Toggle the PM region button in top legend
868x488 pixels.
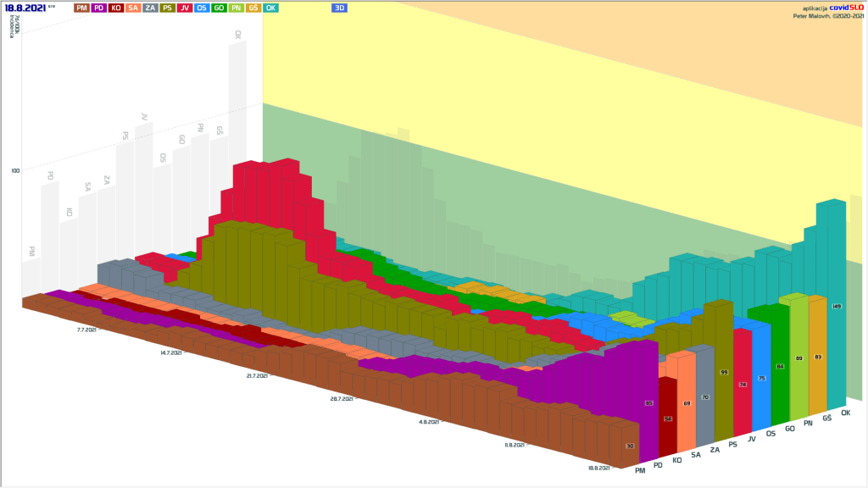click(81, 8)
